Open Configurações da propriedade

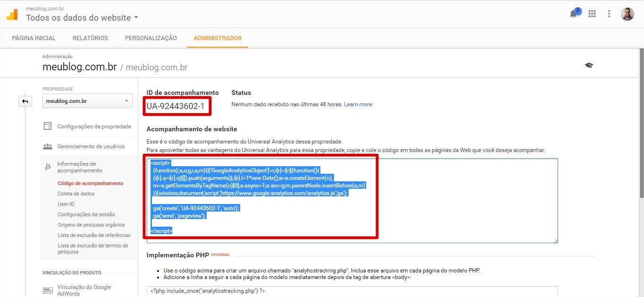pos(94,126)
